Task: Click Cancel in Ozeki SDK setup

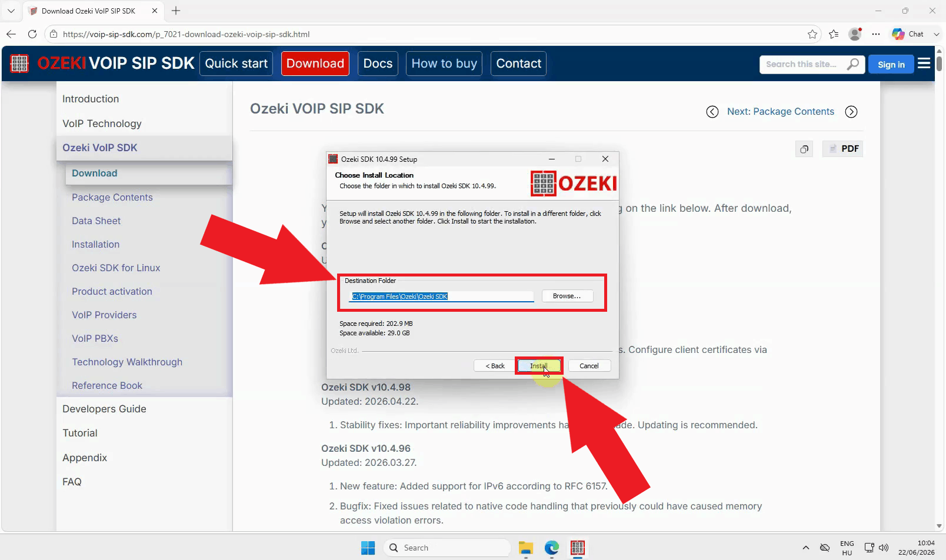Action: (589, 366)
